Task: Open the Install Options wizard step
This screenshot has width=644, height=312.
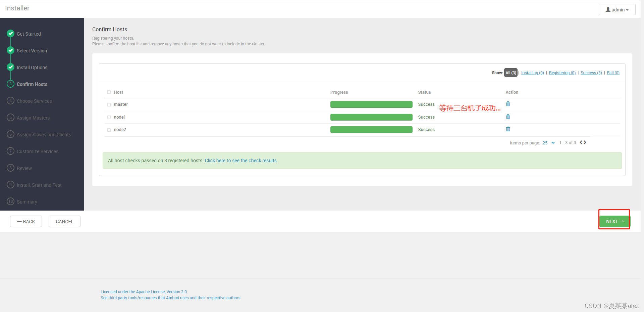Action: pos(32,68)
